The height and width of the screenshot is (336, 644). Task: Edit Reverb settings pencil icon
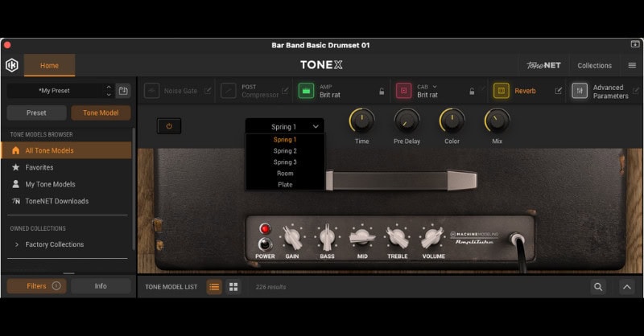pyautogui.click(x=558, y=91)
